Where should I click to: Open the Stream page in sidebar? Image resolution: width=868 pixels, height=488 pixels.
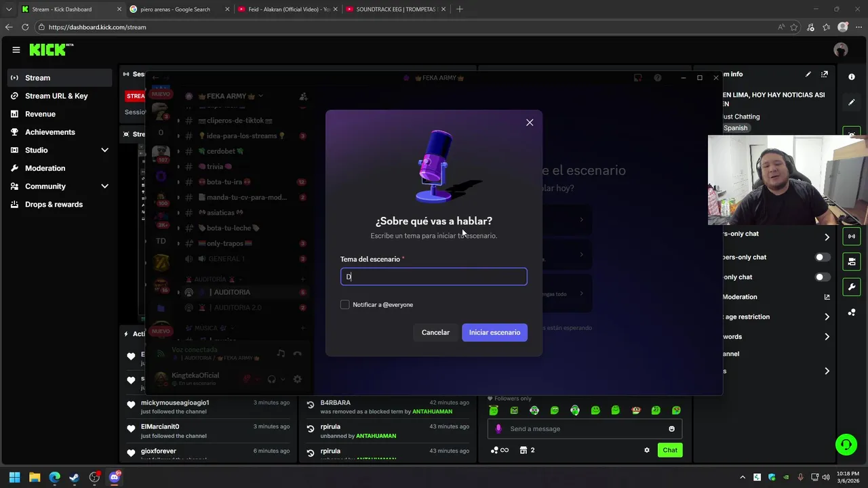point(60,78)
